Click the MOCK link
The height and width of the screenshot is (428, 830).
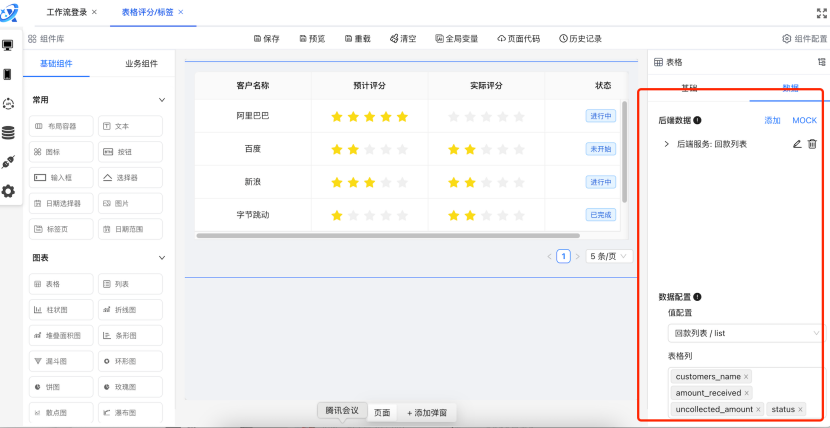[x=805, y=120]
